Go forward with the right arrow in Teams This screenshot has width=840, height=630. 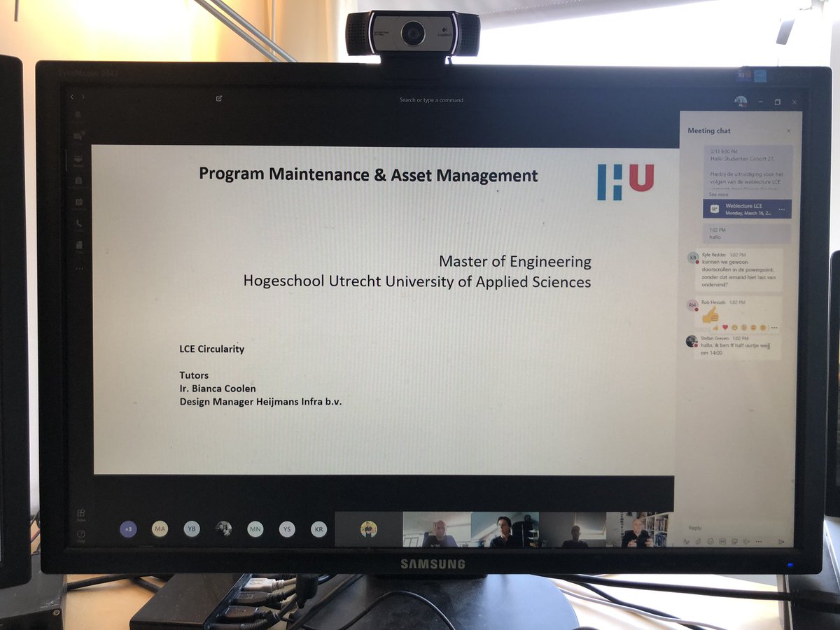[x=83, y=97]
